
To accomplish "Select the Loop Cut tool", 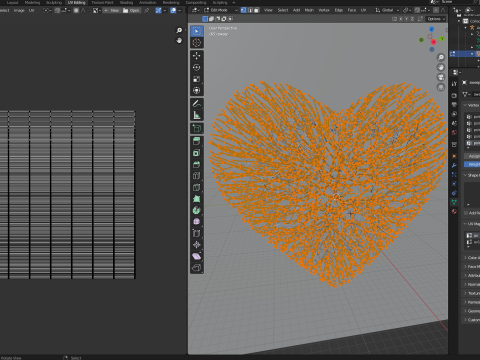I will [x=197, y=176].
